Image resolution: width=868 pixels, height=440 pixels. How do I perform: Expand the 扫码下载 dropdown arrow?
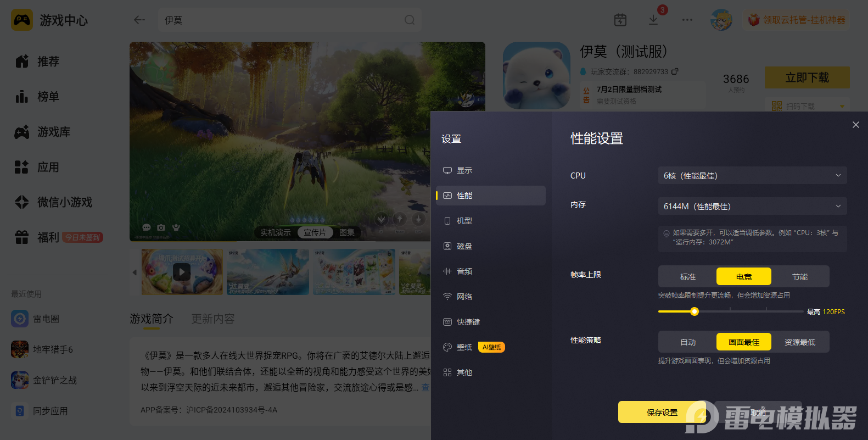pos(842,106)
